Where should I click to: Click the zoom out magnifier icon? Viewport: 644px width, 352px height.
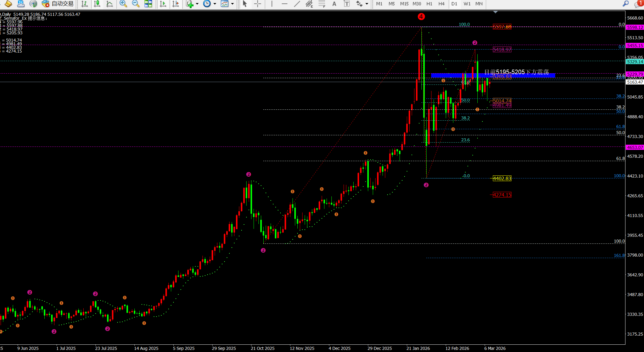point(136,4)
